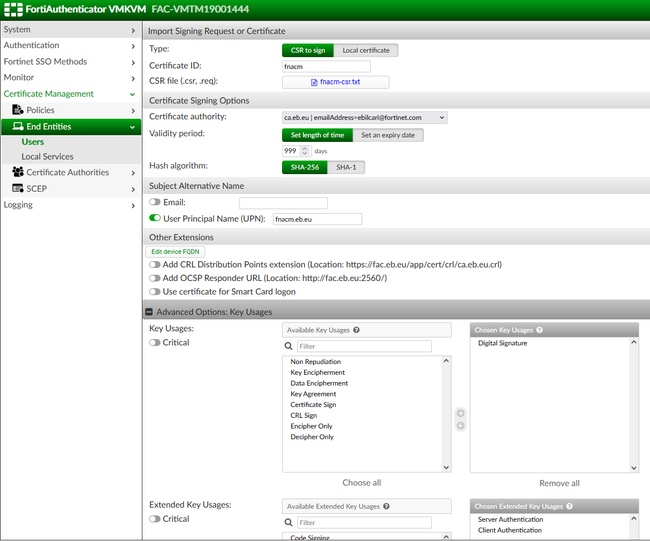Enable Add OCSP Responder URL switch

point(155,278)
